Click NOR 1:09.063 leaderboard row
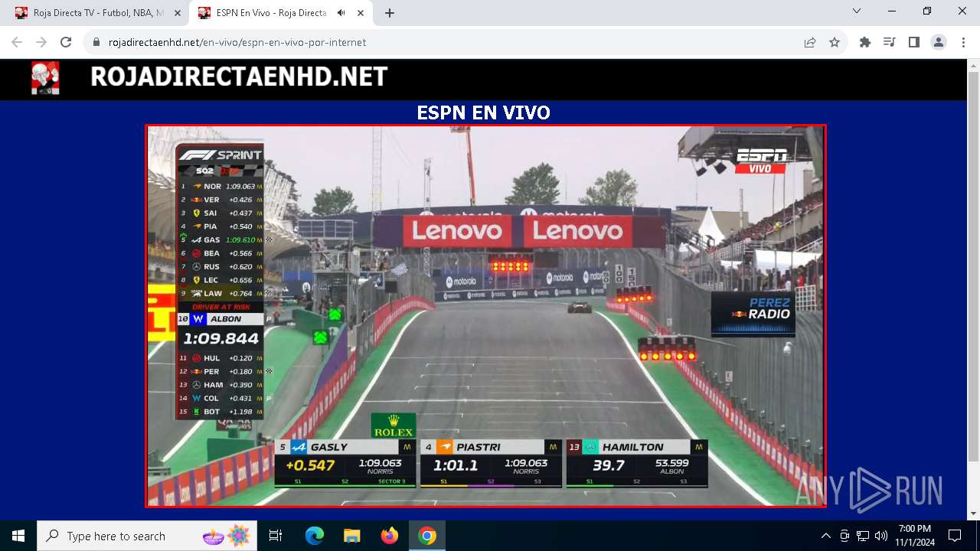Viewport: 980px width, 551px height. (x=220, y=186)
